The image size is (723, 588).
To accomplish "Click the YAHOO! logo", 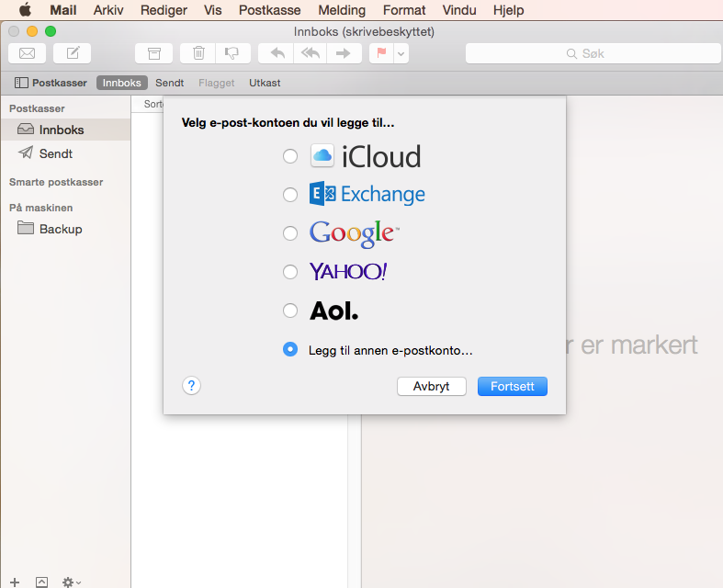I will point(348,272).
